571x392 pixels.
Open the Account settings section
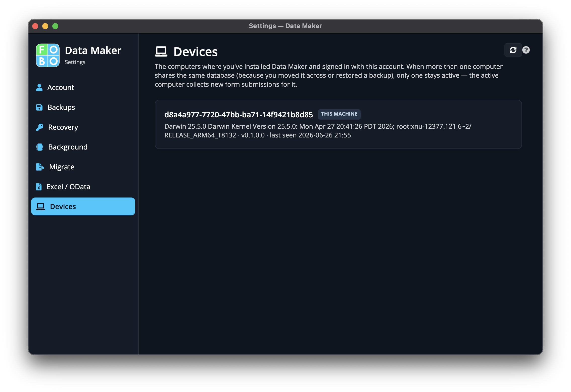83,87
